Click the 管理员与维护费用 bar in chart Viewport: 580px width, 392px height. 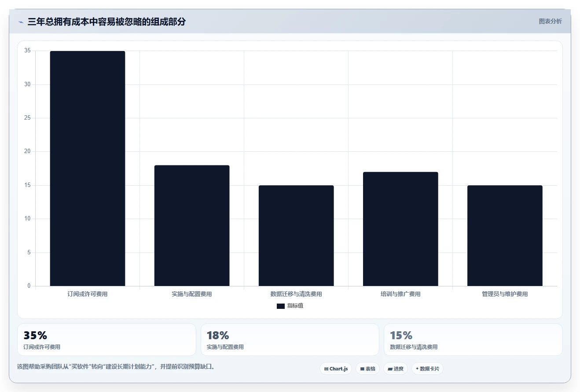(505, 236)
